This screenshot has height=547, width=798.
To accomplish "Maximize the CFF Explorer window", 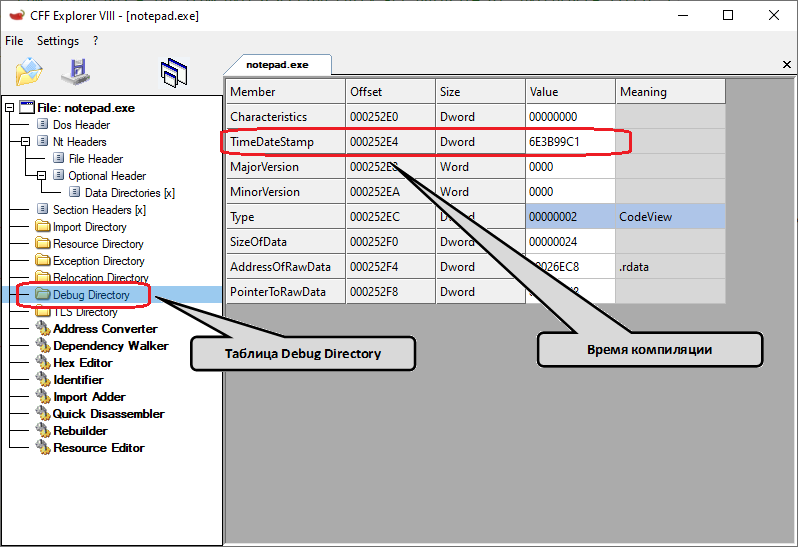I will (x=728, y=15).
